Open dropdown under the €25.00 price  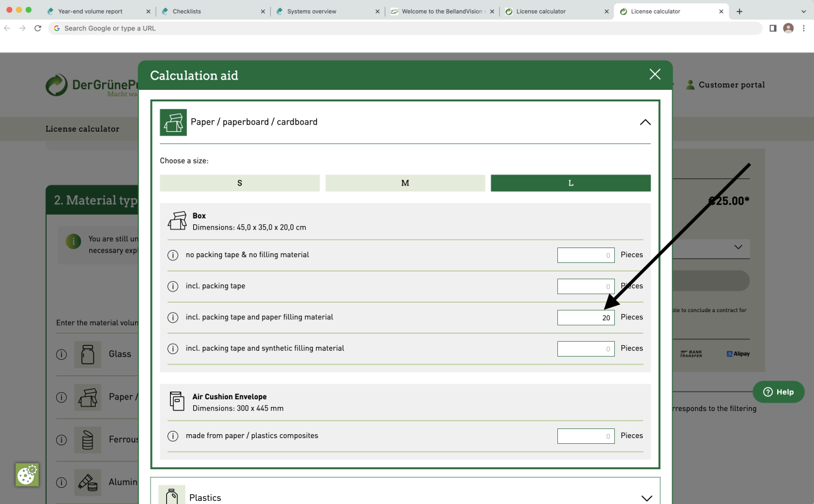(x=738, y=247)
